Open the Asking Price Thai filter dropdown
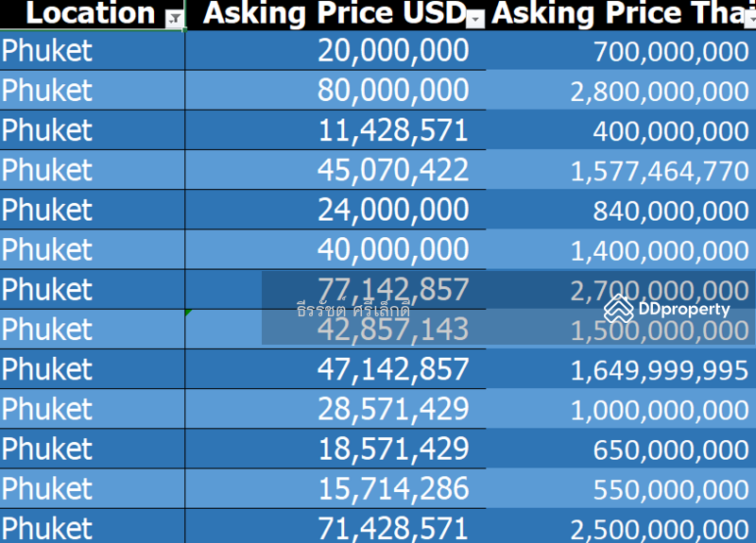The height and width of the screenshot is (543, 756). [x=750, y=18]
